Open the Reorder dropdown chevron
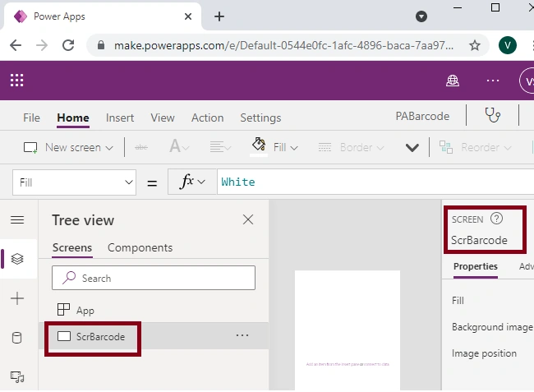 click(x=508, y=148)
